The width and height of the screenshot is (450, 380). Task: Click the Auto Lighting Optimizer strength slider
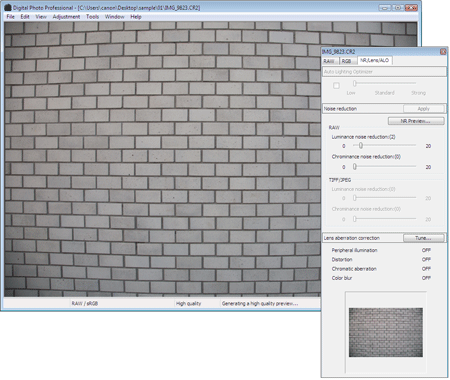[385, 83]
